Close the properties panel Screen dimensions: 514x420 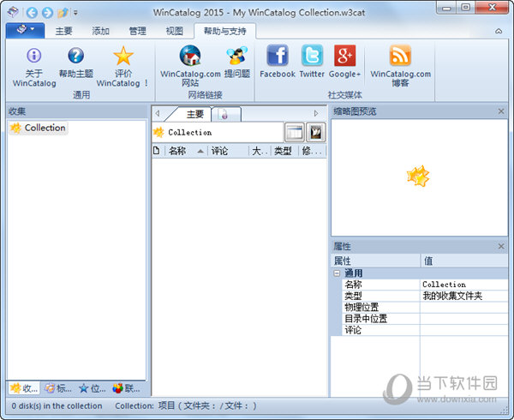point(501,246)
